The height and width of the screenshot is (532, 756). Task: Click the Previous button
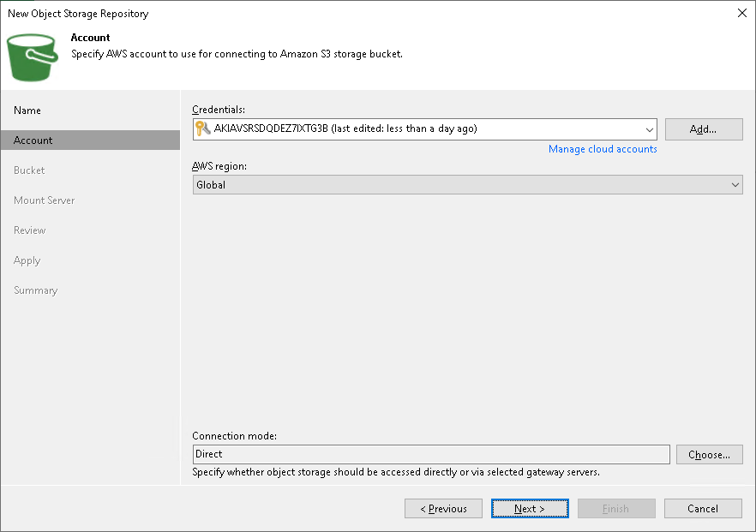coord(443,508)
